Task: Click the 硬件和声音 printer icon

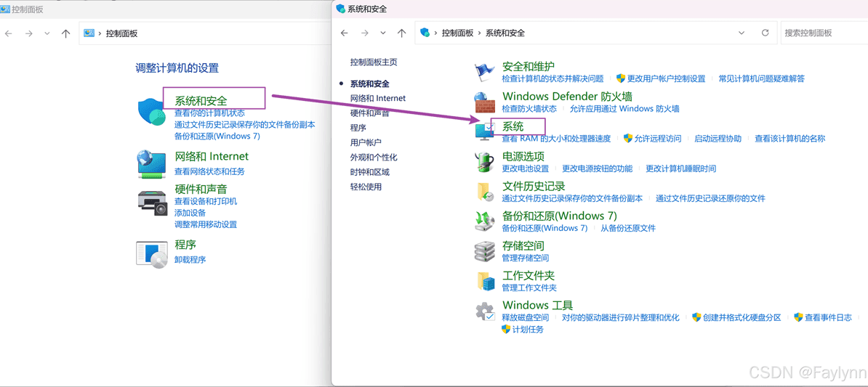Action: [152, 203]
